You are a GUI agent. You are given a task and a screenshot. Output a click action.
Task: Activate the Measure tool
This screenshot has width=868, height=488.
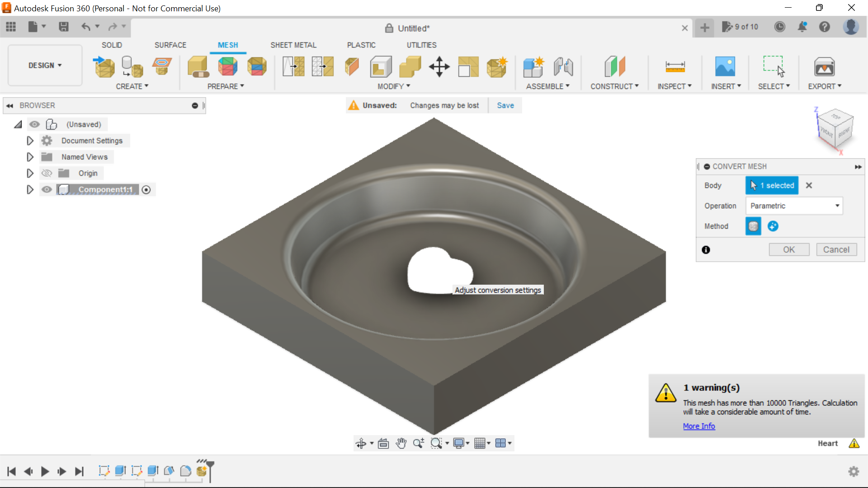[x=675, y=67]
